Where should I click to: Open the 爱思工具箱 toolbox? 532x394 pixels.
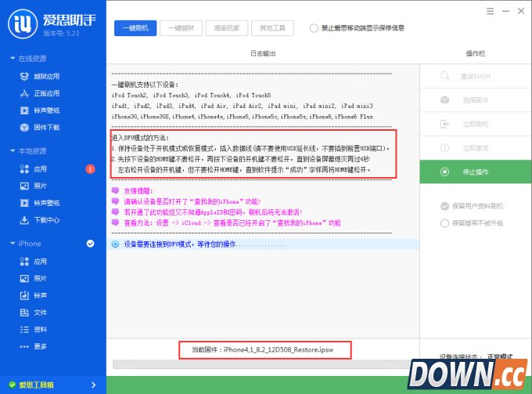point(47,385)
